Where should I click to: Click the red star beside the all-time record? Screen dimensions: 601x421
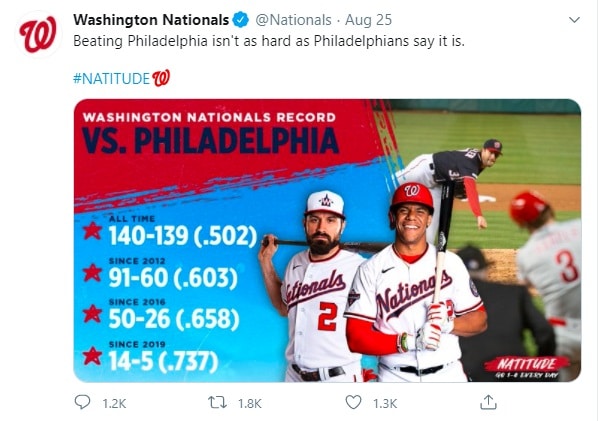tap(92, 233)
